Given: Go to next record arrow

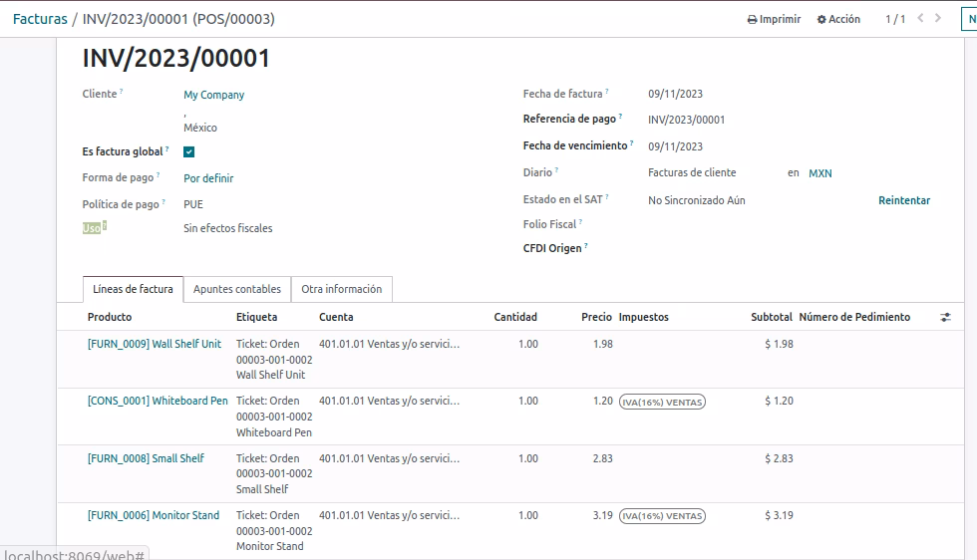Looking at the screenshot, I should (x=938, y=19).
